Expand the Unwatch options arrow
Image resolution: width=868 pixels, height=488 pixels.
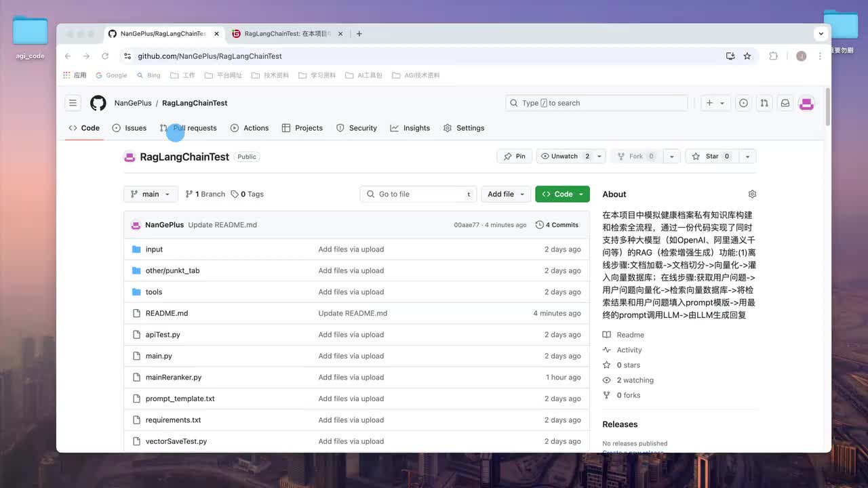click(599, 157)
